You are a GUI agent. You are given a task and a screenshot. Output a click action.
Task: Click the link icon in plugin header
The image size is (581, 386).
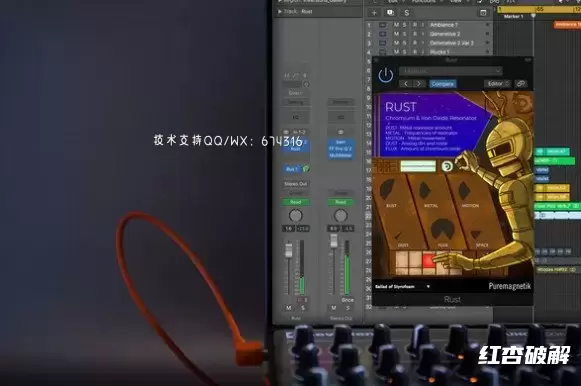coord(521,84)
